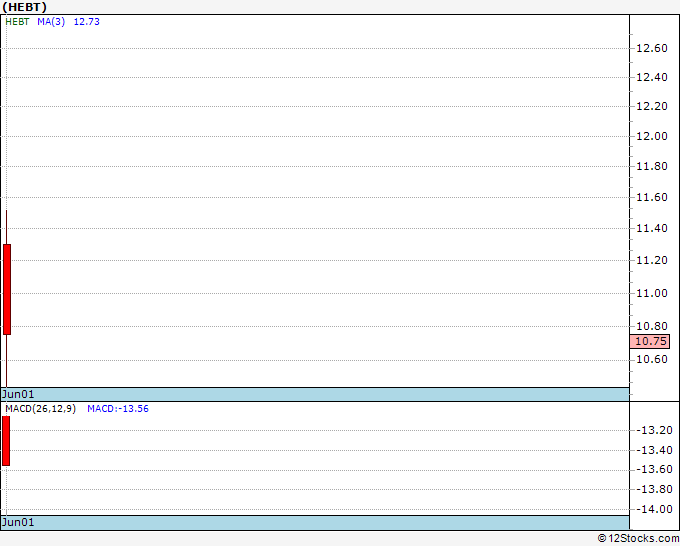Click the Jun01 date under price chart
Viewport: 680px width, 546px height.
point(18,394)
